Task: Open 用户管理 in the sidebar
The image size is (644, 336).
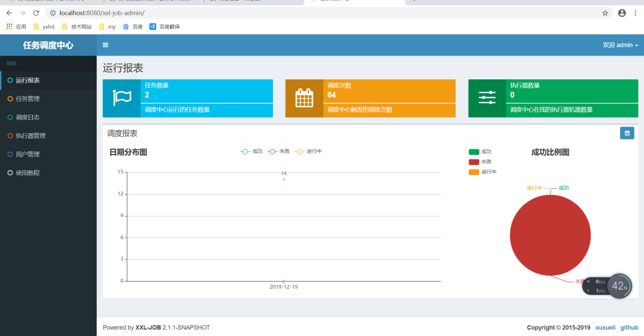Action: (x=48, y=154)
